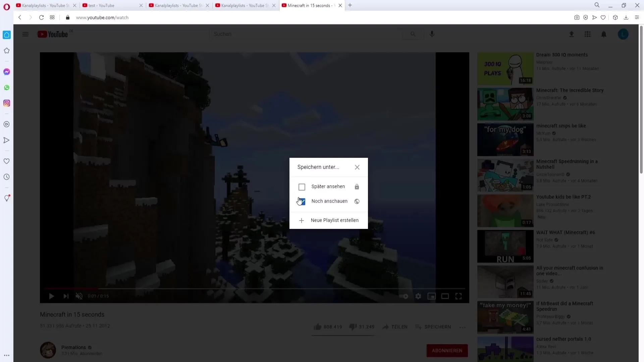Open the YouTube hamburger guide menu

coord(25,34)
